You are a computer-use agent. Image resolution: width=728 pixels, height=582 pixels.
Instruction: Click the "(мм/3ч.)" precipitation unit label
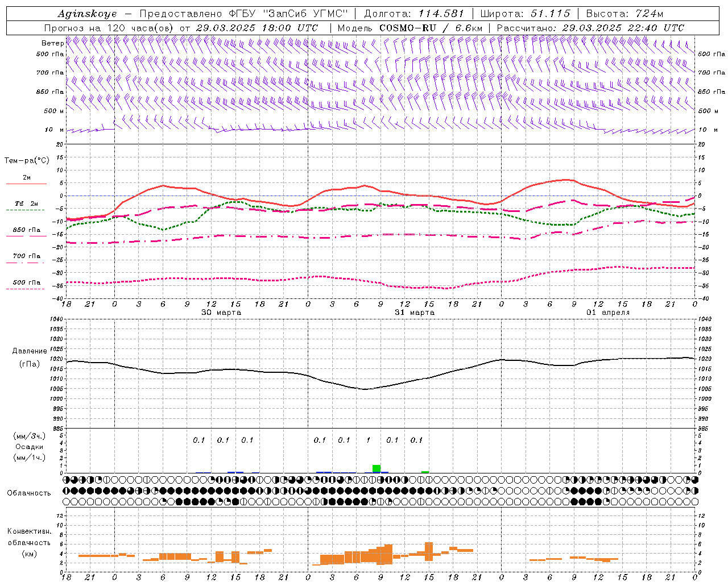pos(30,436)
